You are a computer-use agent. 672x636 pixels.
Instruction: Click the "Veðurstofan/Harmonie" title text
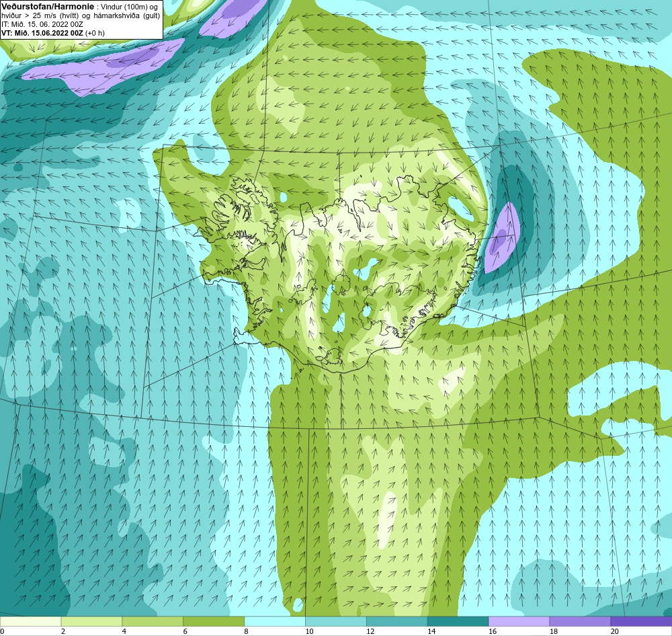(46, 7)
